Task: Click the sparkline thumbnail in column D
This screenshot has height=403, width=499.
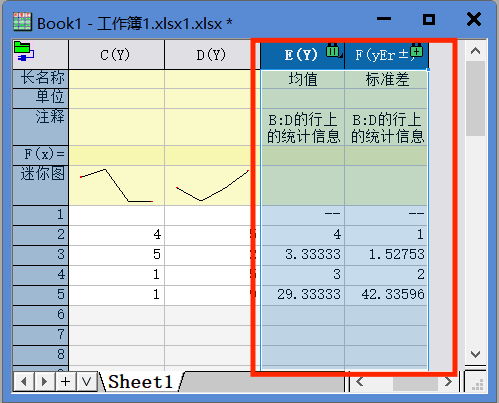Action: [x=212, y=185]
